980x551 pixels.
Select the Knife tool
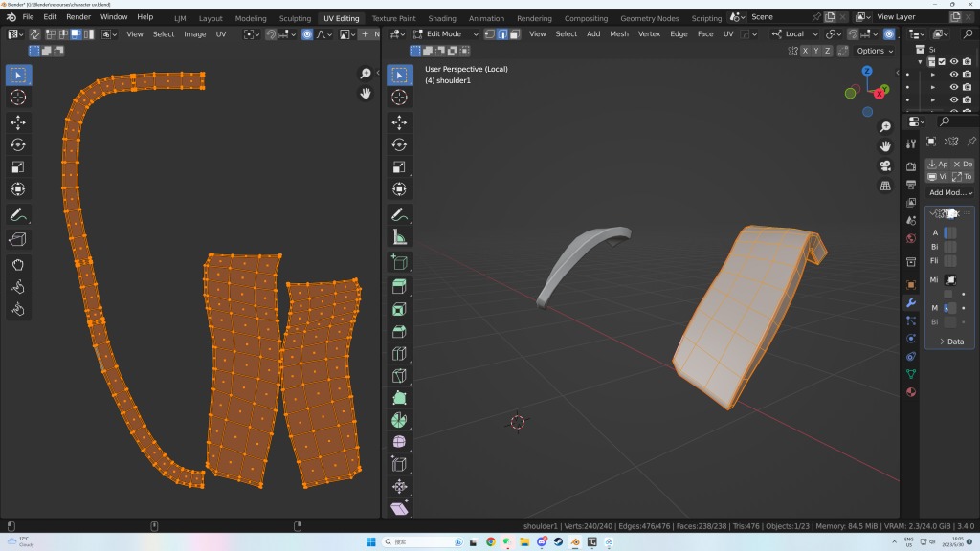click(399, 375)
